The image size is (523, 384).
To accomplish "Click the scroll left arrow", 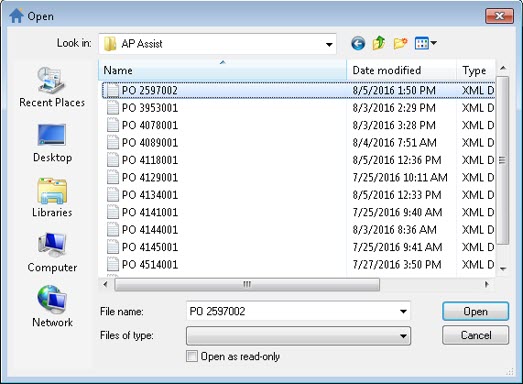I will 105,284.
